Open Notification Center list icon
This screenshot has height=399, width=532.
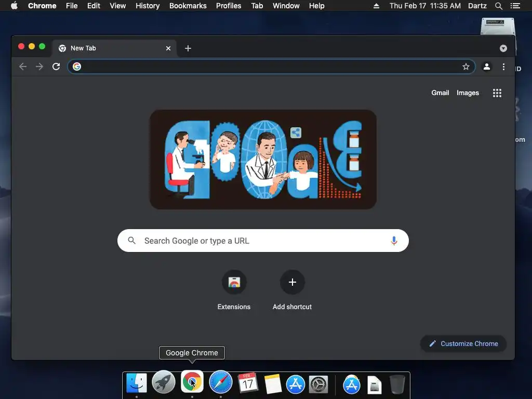(515, 6)
